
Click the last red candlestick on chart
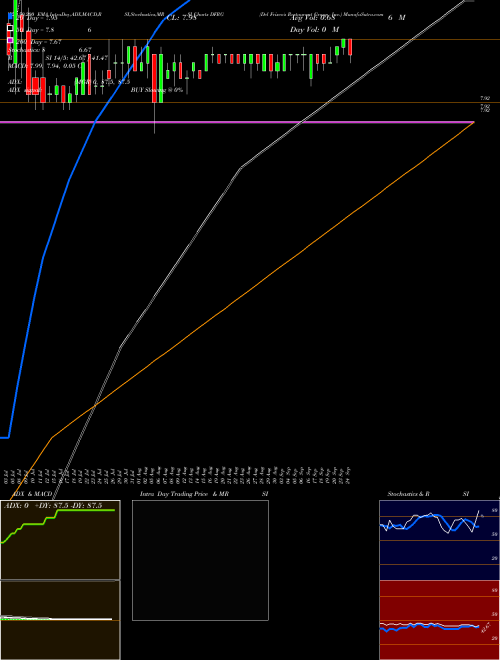pos(350,47)
